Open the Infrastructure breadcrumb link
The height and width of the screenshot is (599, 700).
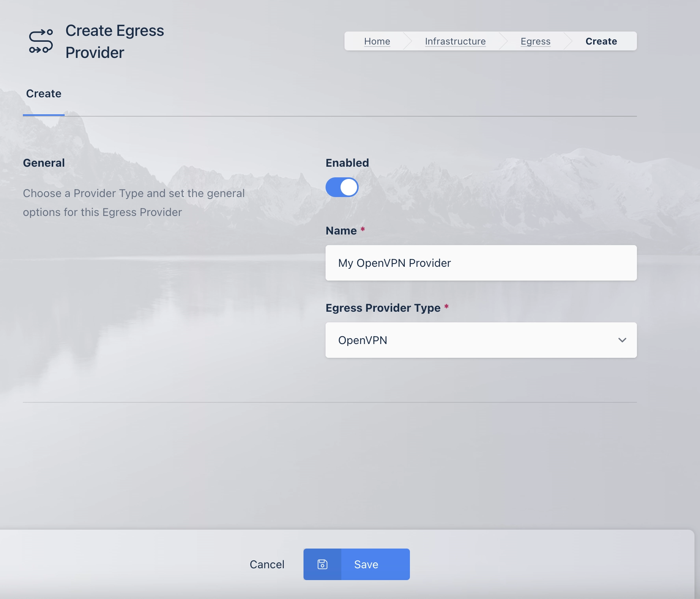pyautogui.click(x=455, y=41)
